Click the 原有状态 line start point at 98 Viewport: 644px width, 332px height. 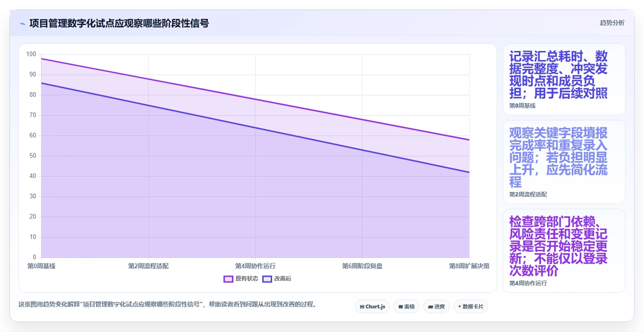click(x=42, y=59)
